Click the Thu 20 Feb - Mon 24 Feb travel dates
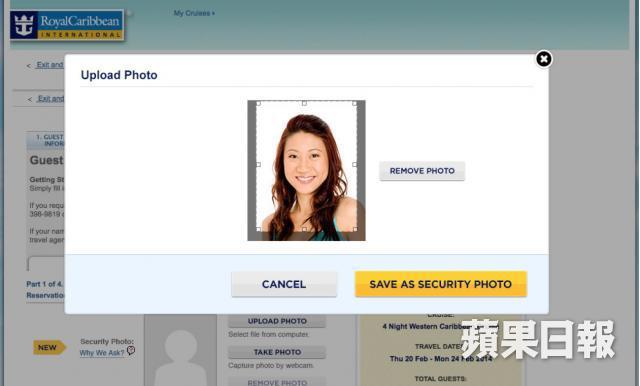Viewport: 640px width, 386px height. click(x=441, y=359)
